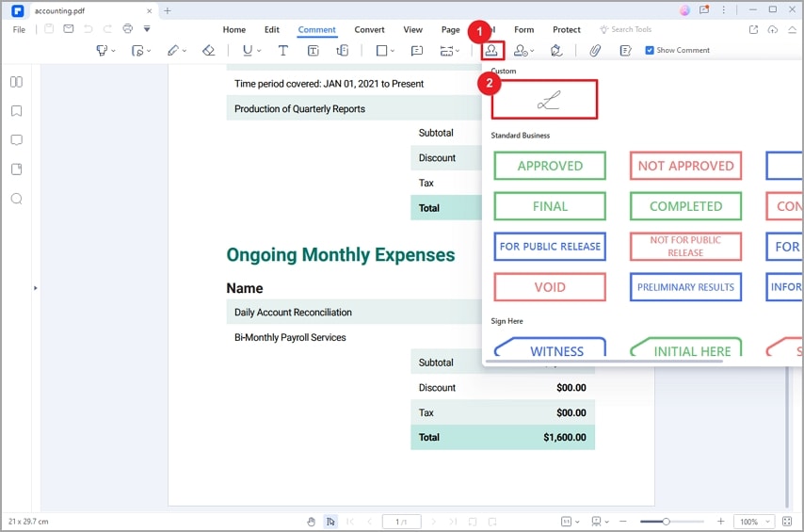Select the Sticky note tool
804x532 pixels.
click(x=417, y=50)
